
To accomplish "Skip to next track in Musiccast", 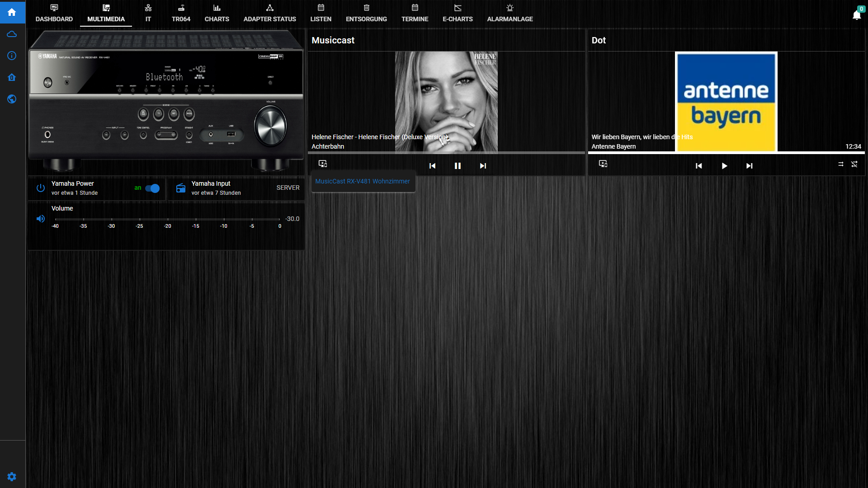I will [x=483, y=166].
